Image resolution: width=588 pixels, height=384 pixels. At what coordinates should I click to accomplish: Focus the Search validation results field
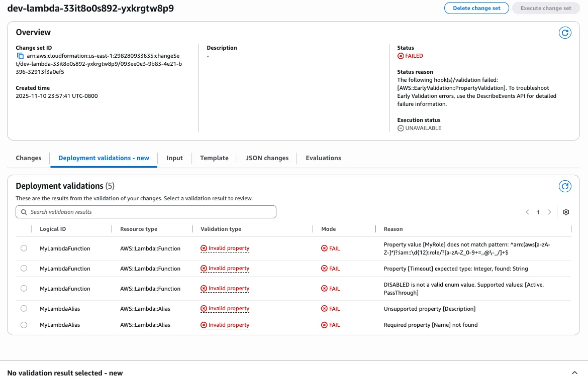point(146,212)
